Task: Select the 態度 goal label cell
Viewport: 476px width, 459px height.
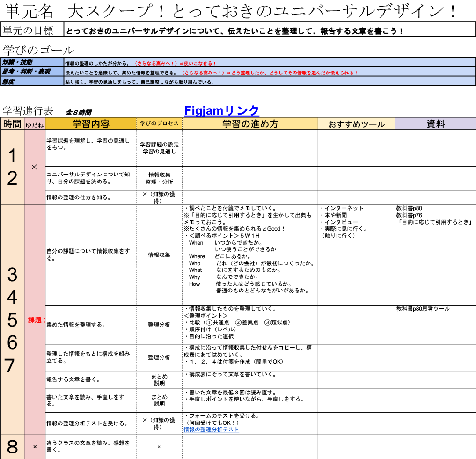Action: [32, 81]
